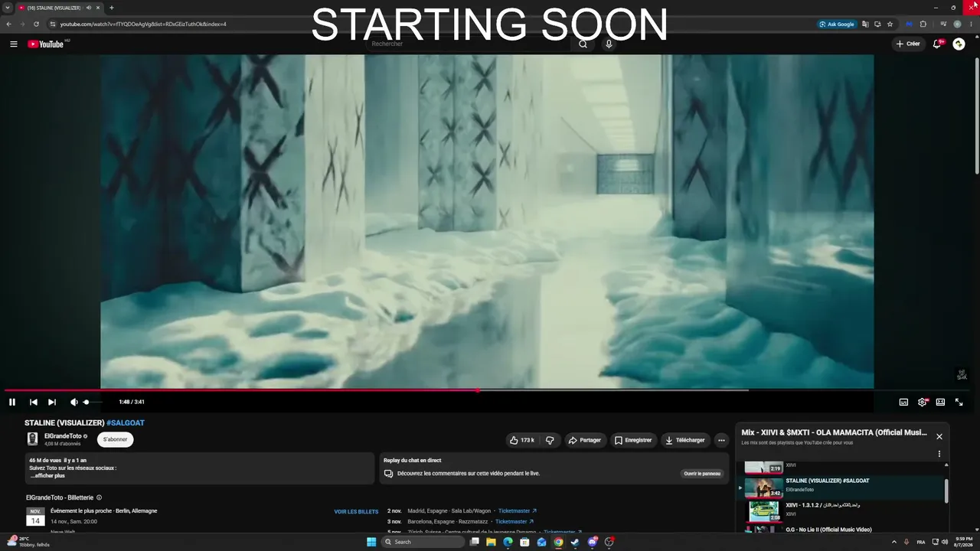980x551 pixels.
Task: Go to YouTube home via logo
Action: [x=46, y=44]
